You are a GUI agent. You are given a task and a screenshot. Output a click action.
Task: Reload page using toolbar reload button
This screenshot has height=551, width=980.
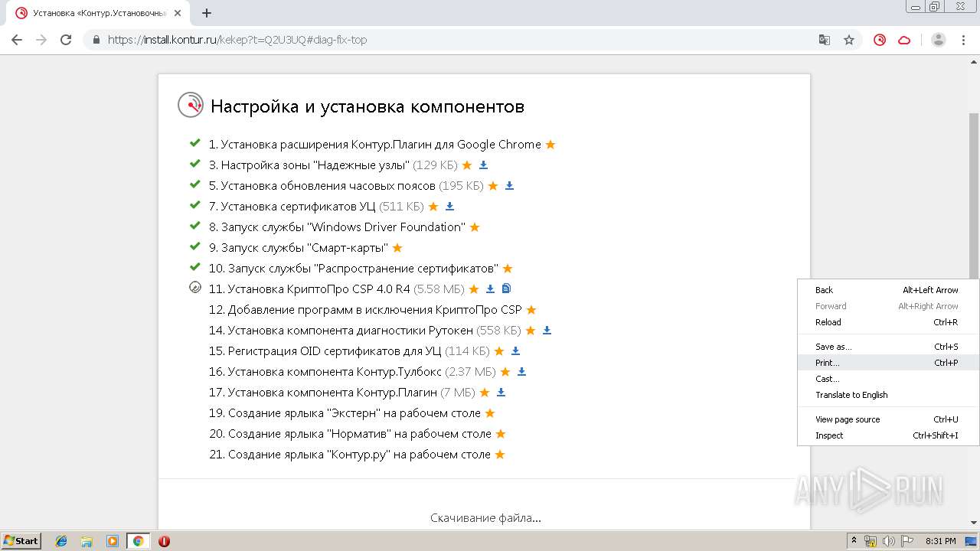click(66, 40)
